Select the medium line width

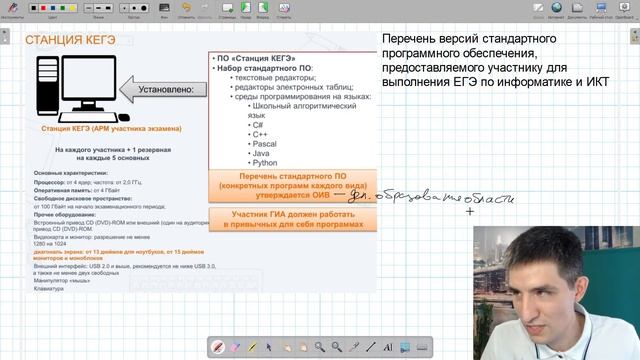click(x=98, y=8)
